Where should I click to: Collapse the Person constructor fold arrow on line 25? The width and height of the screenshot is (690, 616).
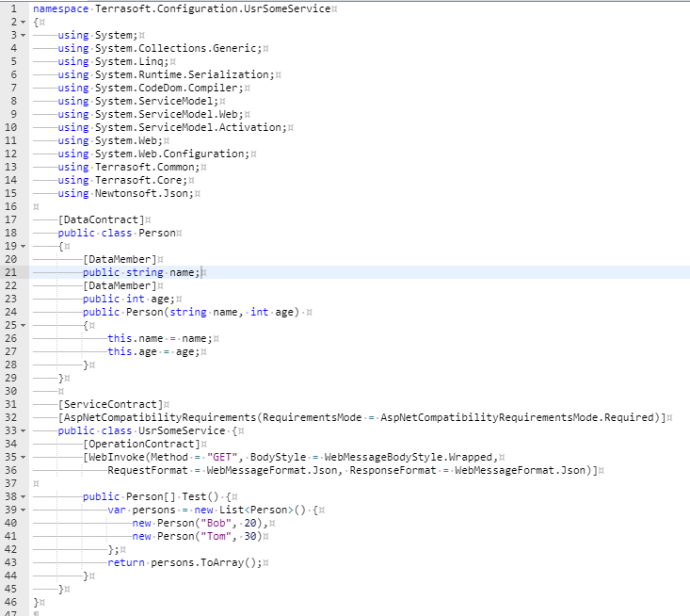coord(23,325)
